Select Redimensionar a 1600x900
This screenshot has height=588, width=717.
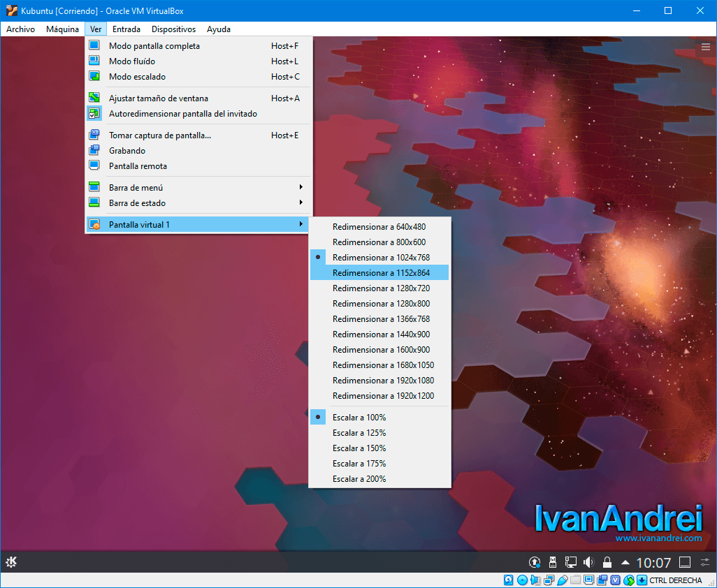click(379, 350)
